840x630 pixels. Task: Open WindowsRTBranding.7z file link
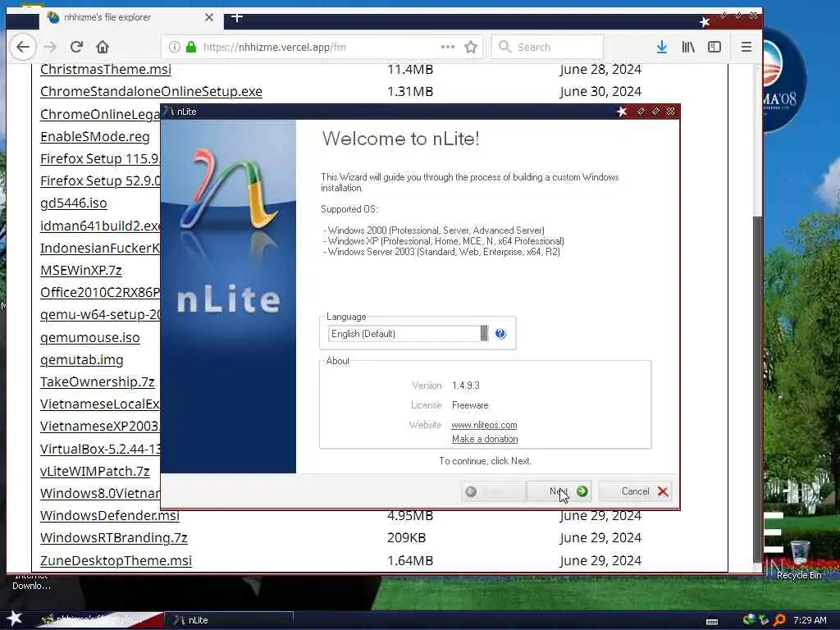pyautogui.click(x=113, y=538)
